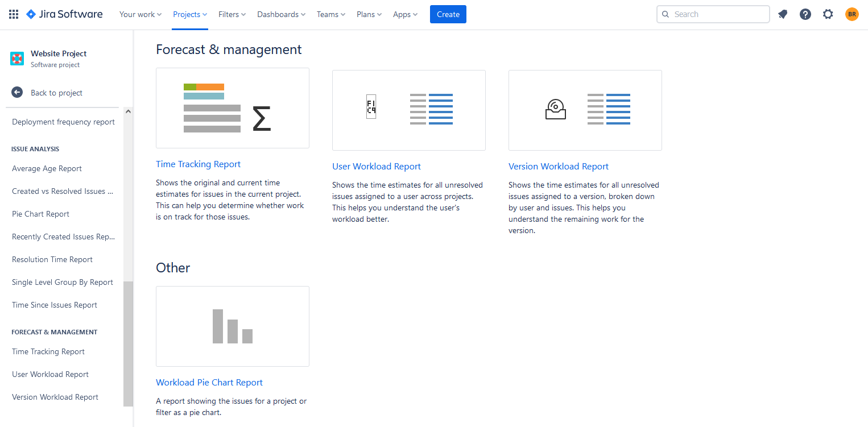Expand the Your work dropdown

click(140, 14)
